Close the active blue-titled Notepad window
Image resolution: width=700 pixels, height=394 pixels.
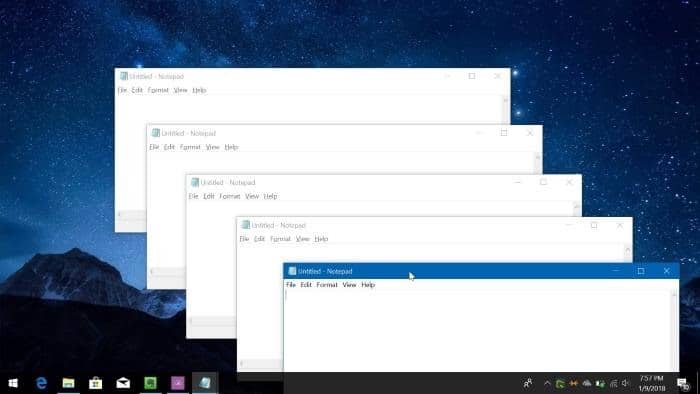coord(667,271)
